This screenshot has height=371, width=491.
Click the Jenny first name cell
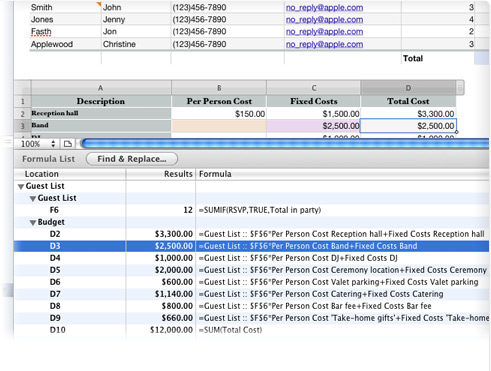[136, 20]
